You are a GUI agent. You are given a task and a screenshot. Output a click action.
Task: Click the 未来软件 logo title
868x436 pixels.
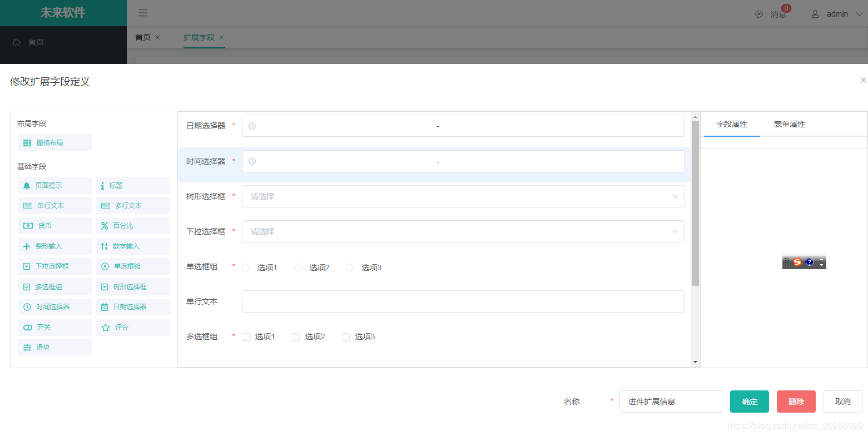[63, 13]
